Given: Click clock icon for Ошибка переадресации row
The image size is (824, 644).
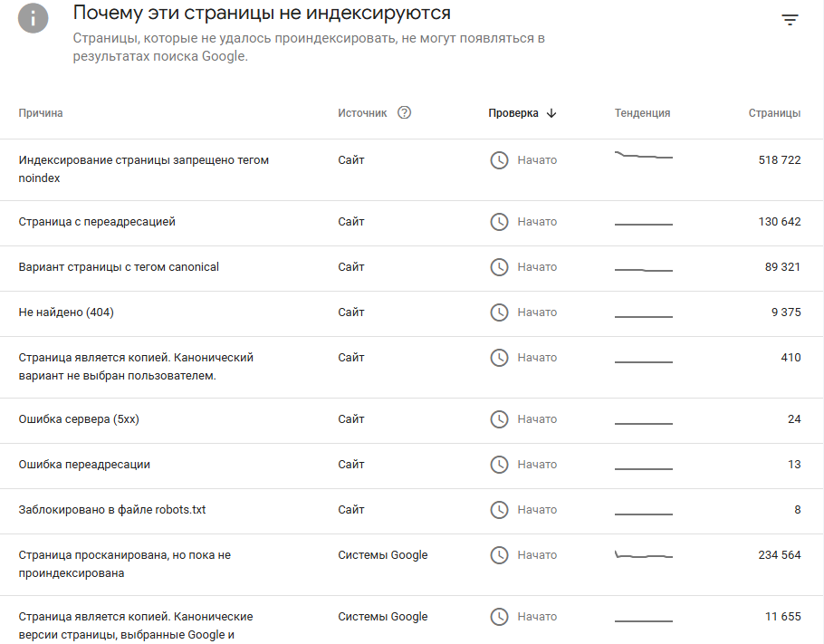Looking at the screenshot, I should [x=499, y=465].
